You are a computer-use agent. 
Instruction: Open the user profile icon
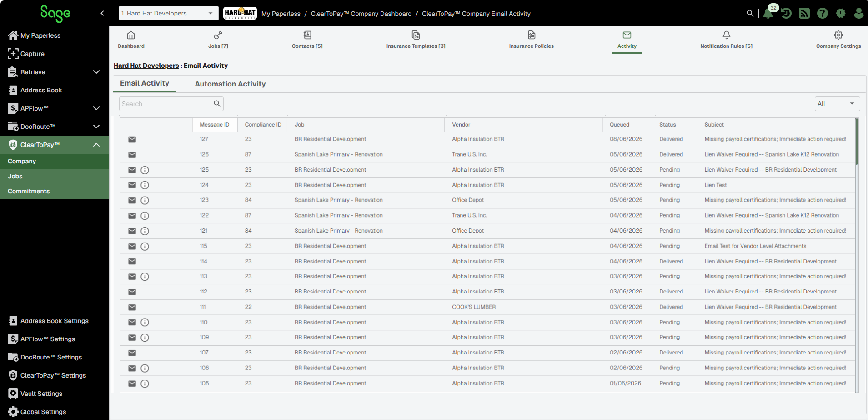coord(858,13)
